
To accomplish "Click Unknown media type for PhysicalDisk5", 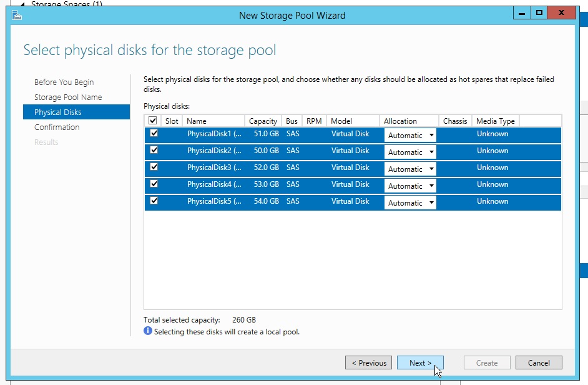I will click(x=492, y=201).
